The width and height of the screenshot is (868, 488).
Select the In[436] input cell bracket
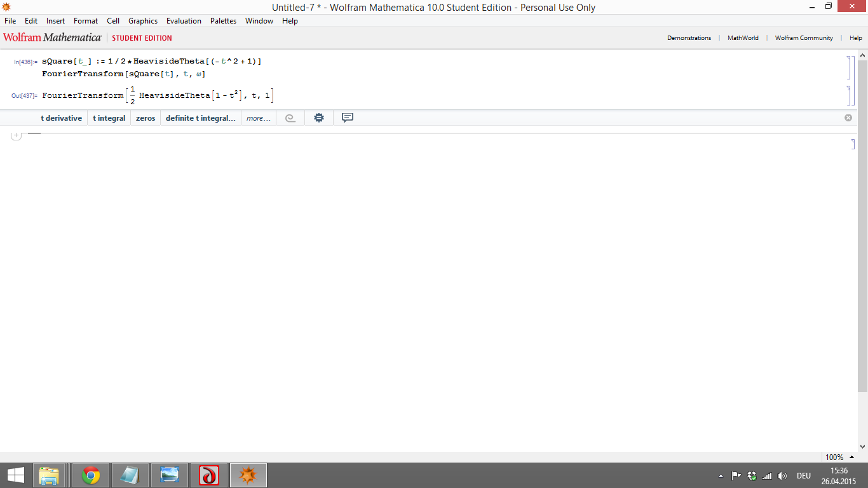click(x=849, y=67)
